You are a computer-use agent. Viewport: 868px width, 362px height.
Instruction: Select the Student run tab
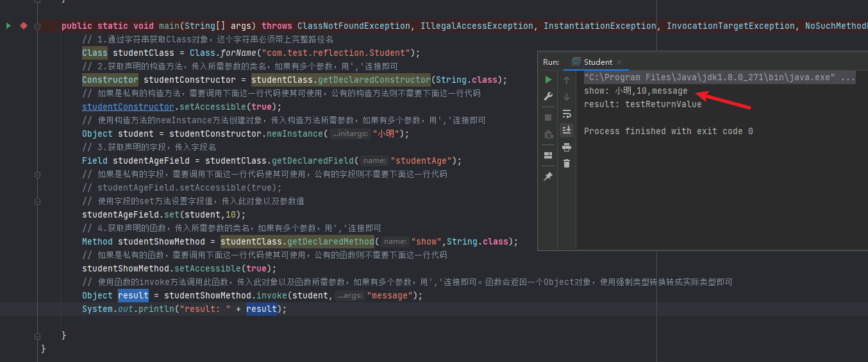pos(597,62)
